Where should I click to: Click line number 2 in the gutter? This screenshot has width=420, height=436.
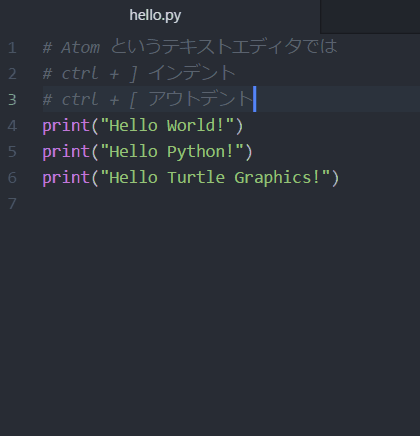click(12, 74)
